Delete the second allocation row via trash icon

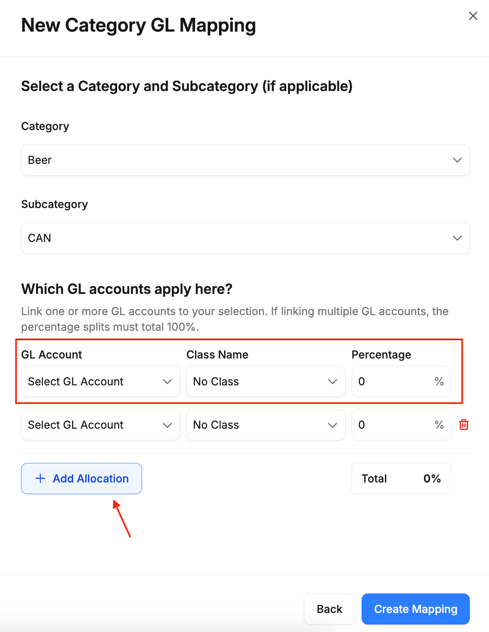tap(464, 424)
